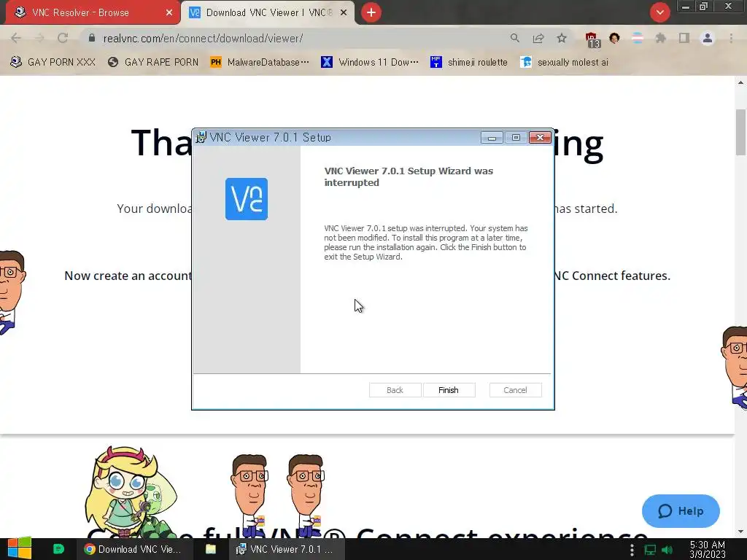Image resolution: width=747 pixels, height=560 pixels.
Task: Switch to Chrome Download VNC Vie... taskbar item
Action: 135,549
